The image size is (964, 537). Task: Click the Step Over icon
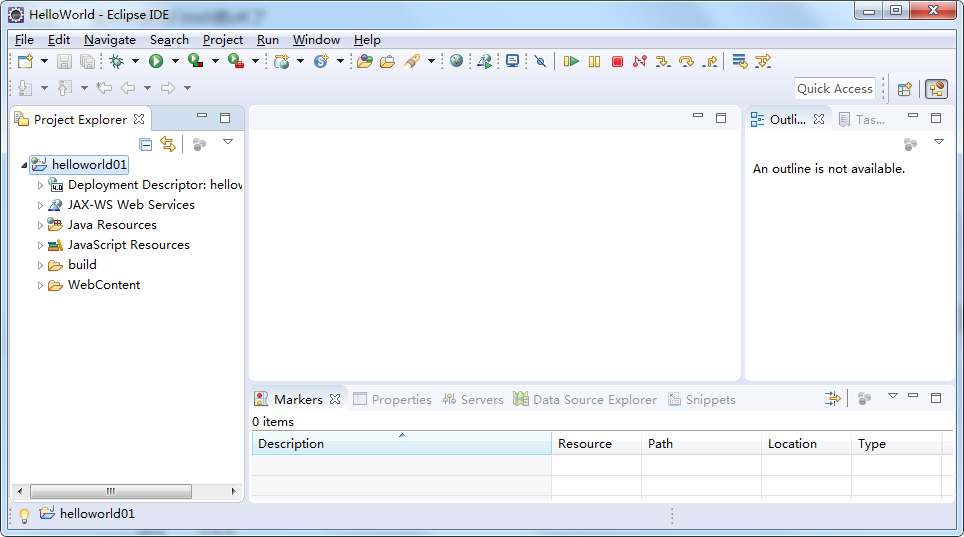[x=686, y=61]
